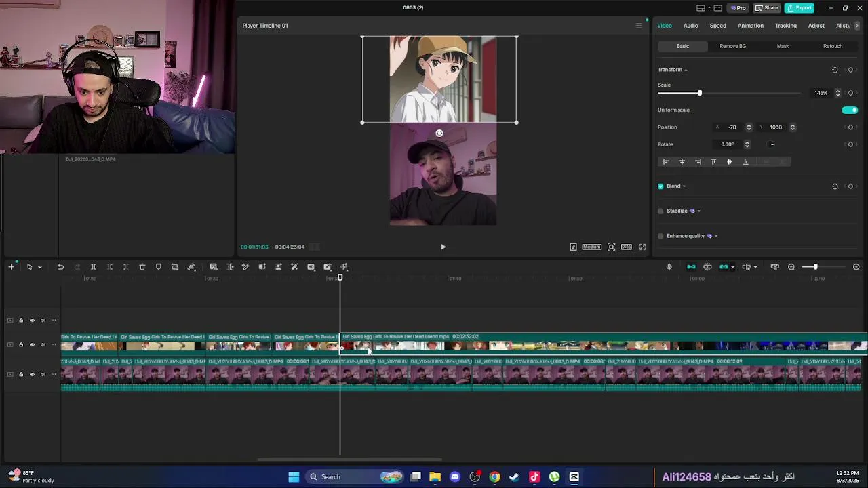Zoom in the timeline
Viewport: 868px width, 488px height.
tap(856, 267)
